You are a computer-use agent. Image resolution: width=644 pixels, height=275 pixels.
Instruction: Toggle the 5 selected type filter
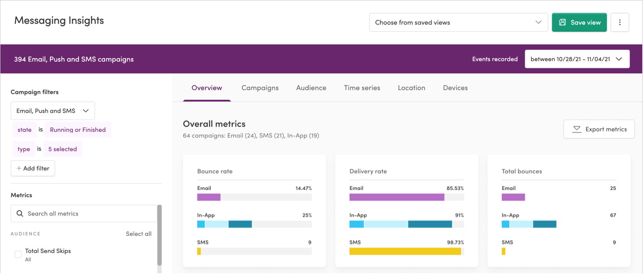point(62,149)
